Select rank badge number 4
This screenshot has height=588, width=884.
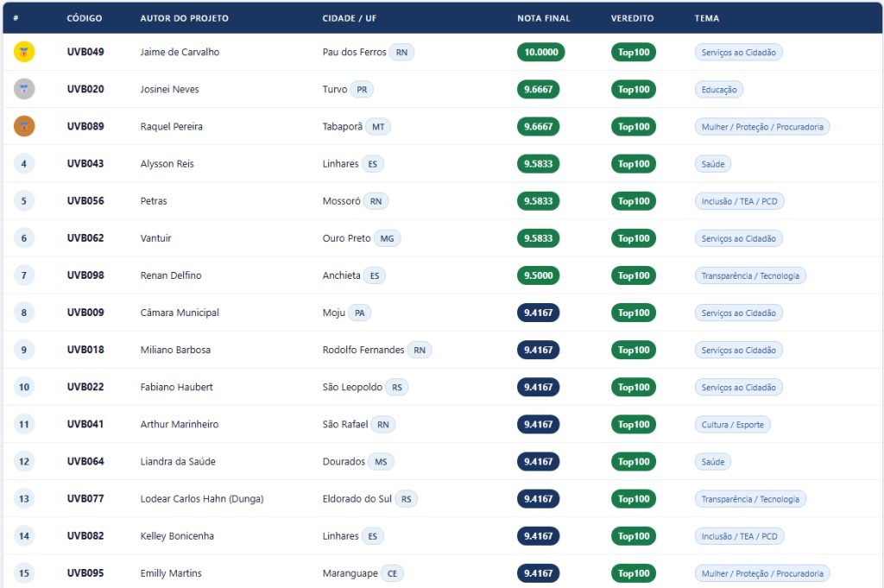(23, 163)
